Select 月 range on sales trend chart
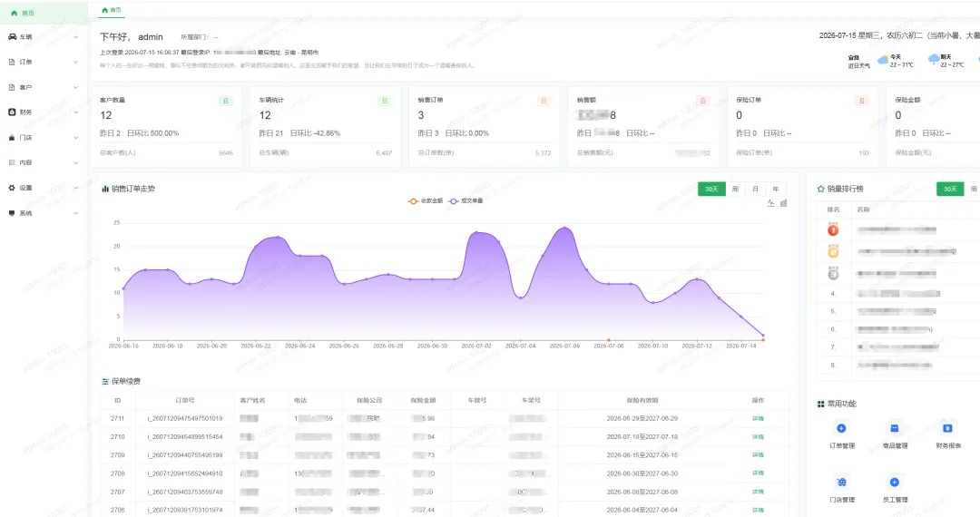 coord(756,189)
